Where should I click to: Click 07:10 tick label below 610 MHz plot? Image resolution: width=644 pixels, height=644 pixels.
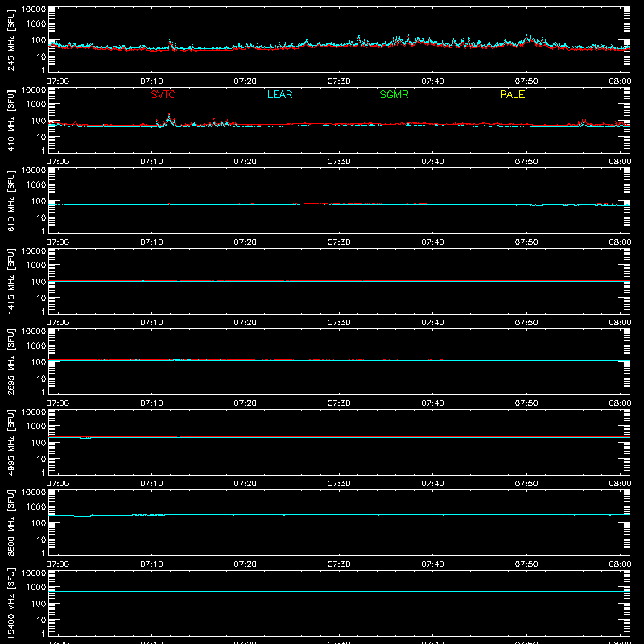point(151,242)
